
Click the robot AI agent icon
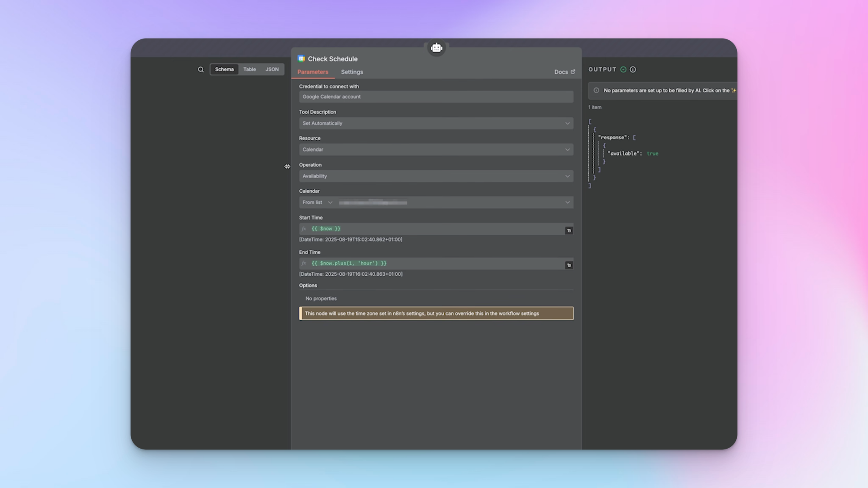pyautogui.click(x=436, y=48)
